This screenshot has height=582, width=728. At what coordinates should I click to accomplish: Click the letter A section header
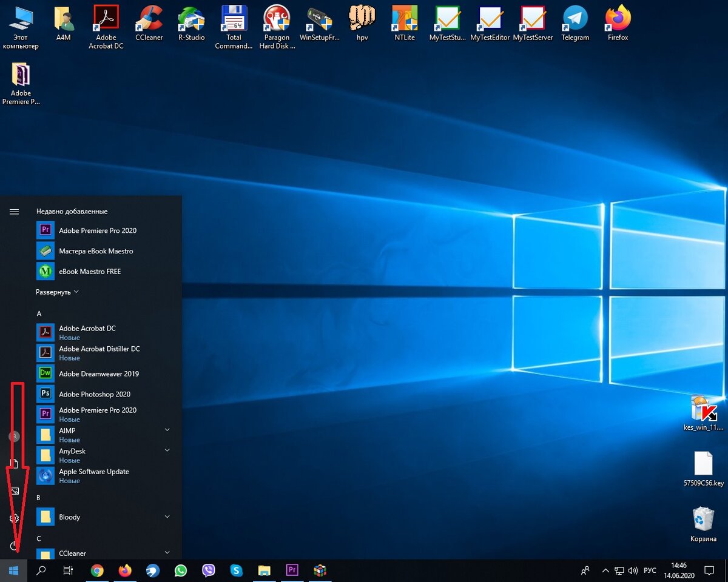[39, 313]
